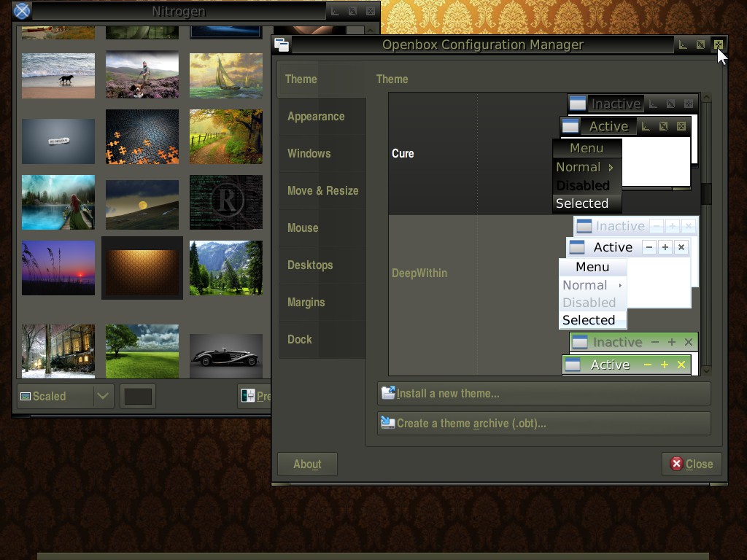The image size is (747, 560).
Task: Select the Cure theme
Action: [544, 153]
